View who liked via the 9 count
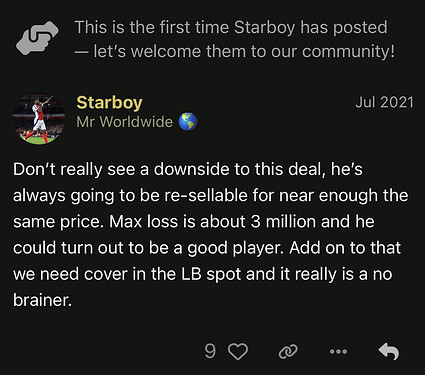Screen dimensions: 425x375 pyautogui.click(x=210, y=351)
